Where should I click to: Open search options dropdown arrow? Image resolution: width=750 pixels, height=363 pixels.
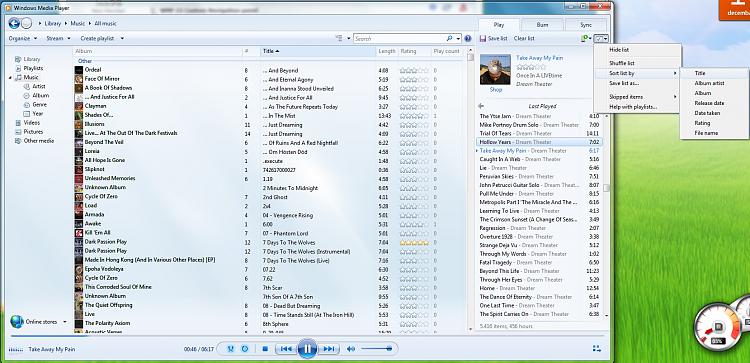pos(459,39)
